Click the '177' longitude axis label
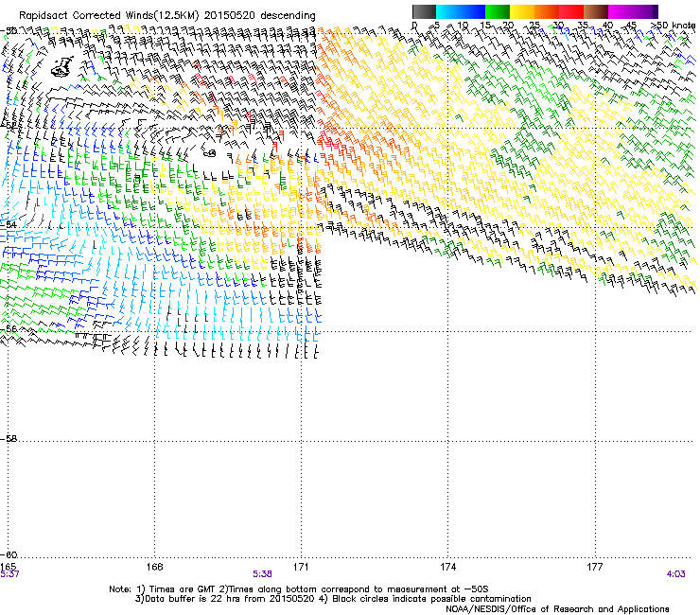 tap(595, 567)
